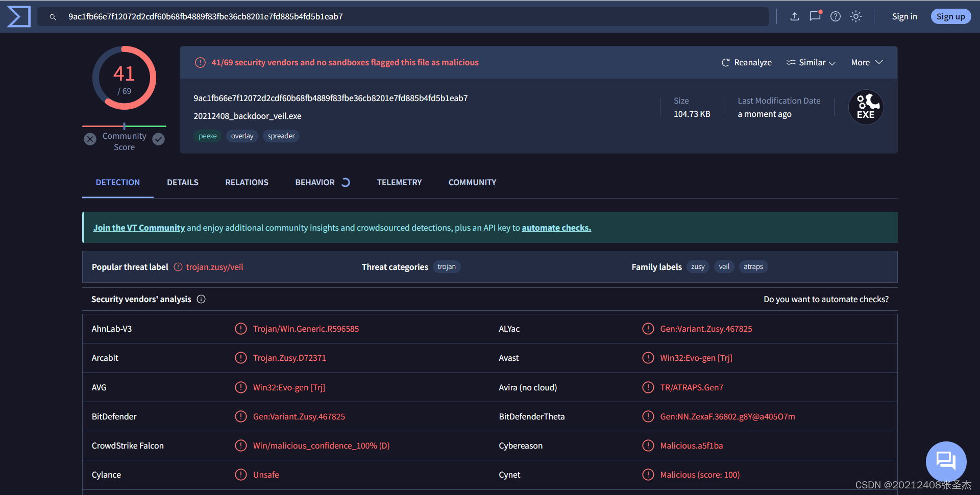Click the alert icon on CrowdStrike Falcon detection

(x=241, y=445)
